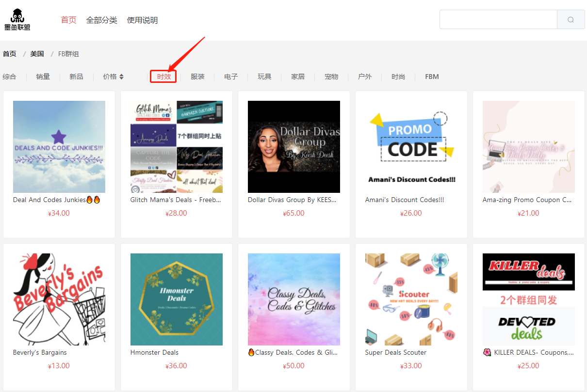Screen dimensions: 587x392
Task: Click the ¥33.00 price
Action: (411, 366)
